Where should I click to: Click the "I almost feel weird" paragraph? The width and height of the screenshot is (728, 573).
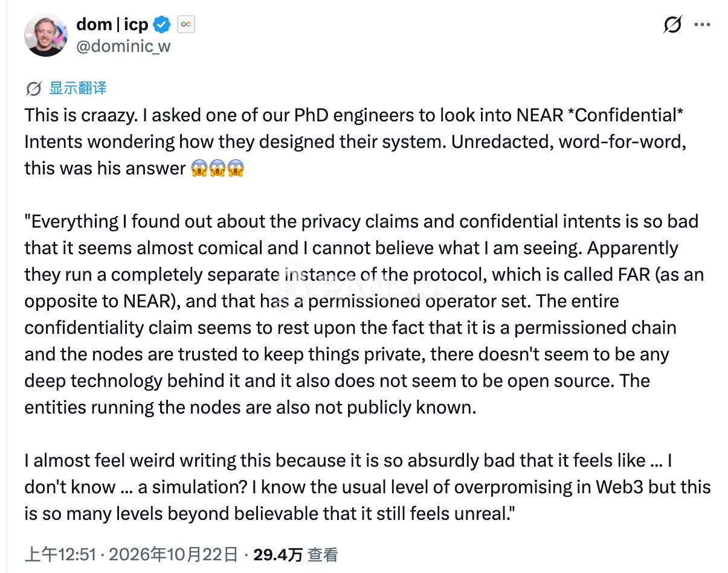(x=367, y=487)
